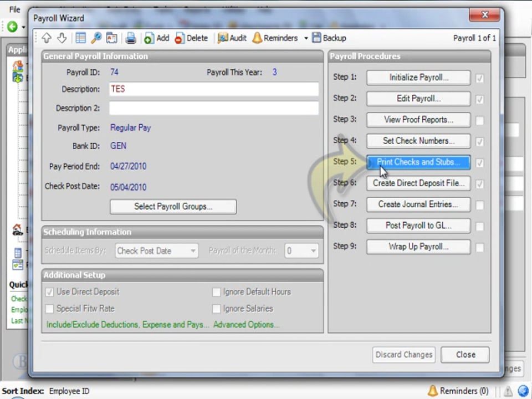The image size is (532, 399).
Task: Click the Payroll Type value Regular Pay
Action: point(131,128)
